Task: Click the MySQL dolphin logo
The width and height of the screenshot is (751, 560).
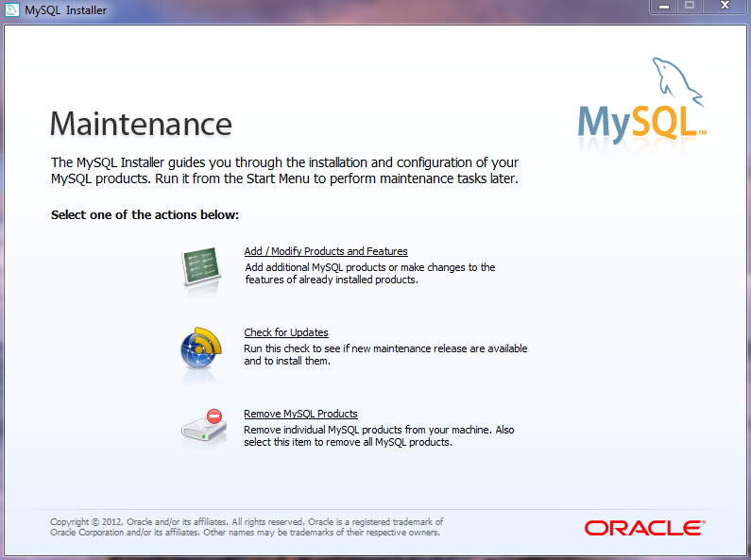Action: pyautogui.click(x=641, y=101)
